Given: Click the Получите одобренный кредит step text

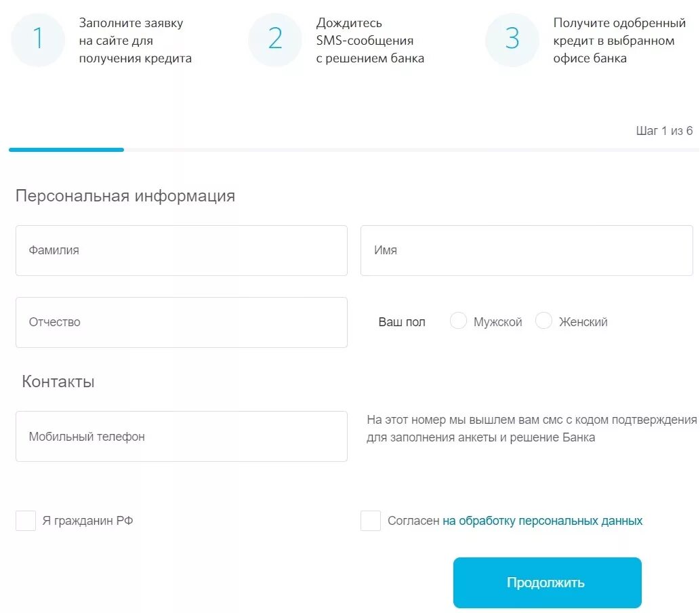Looking at the screenshot, I should [619, 40].
